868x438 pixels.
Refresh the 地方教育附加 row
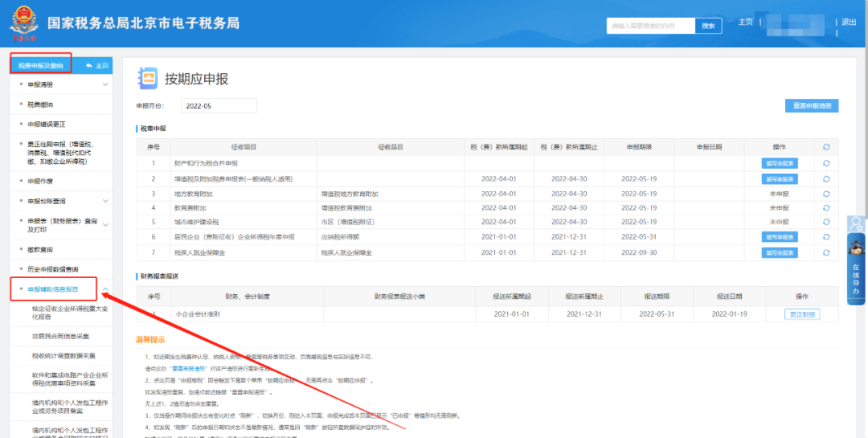click(x=826, y=194)
